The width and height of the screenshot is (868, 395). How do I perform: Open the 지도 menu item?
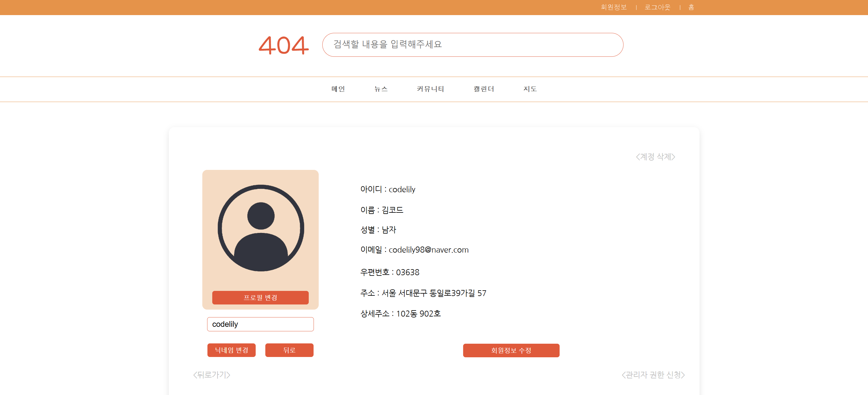click(530, 89)
